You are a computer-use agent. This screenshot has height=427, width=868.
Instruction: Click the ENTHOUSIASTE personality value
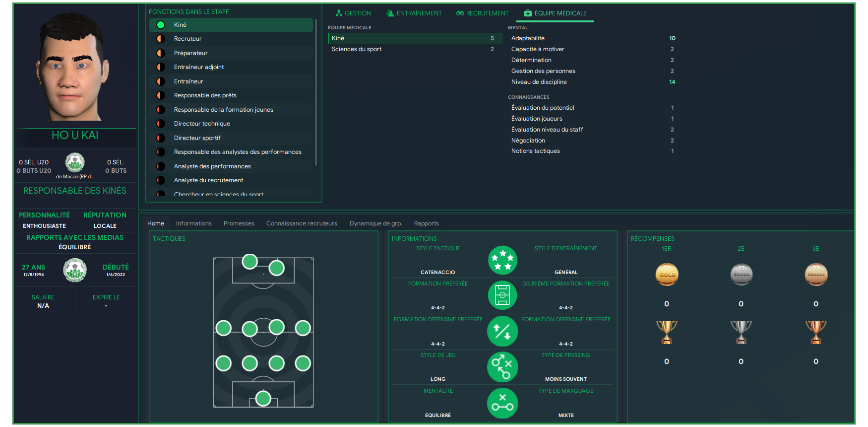(44, 226)
